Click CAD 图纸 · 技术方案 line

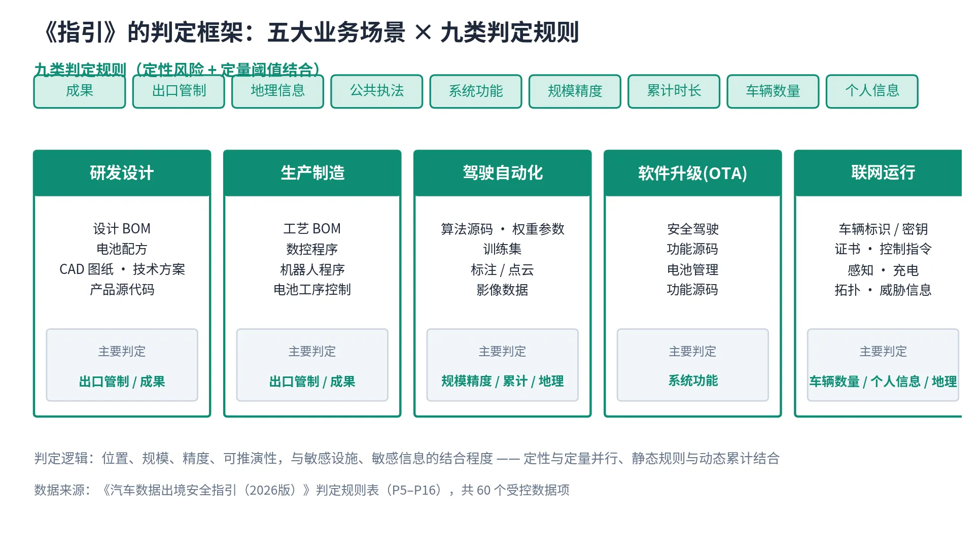(x=122, y=270)
